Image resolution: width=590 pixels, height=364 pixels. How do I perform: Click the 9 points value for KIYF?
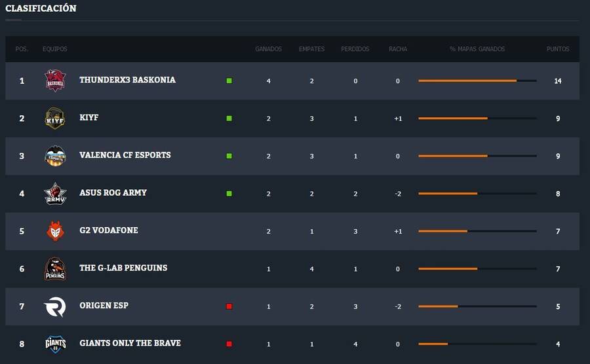(x=558, y=118)
